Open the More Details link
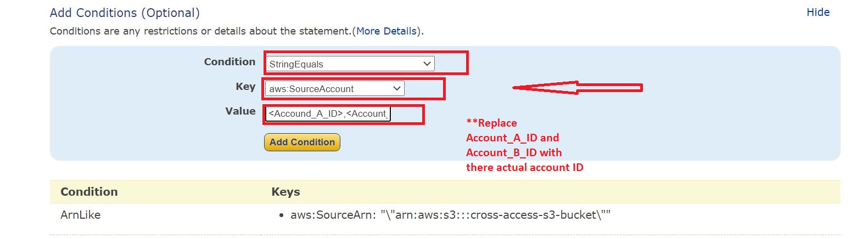 [386, 31]
